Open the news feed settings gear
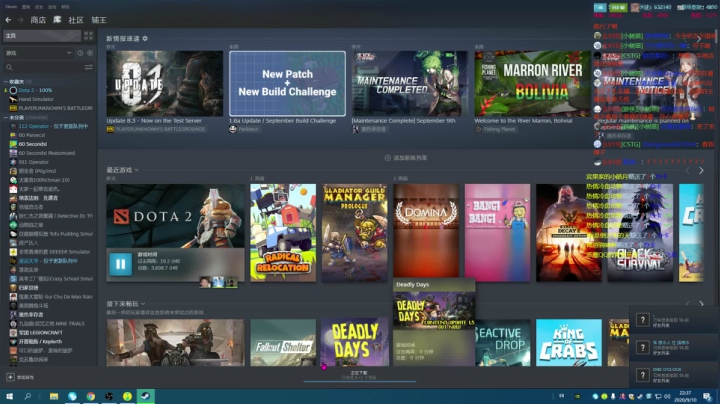Image resolution: width=720 pixels, height=404 pixels. tap(145, 39)
